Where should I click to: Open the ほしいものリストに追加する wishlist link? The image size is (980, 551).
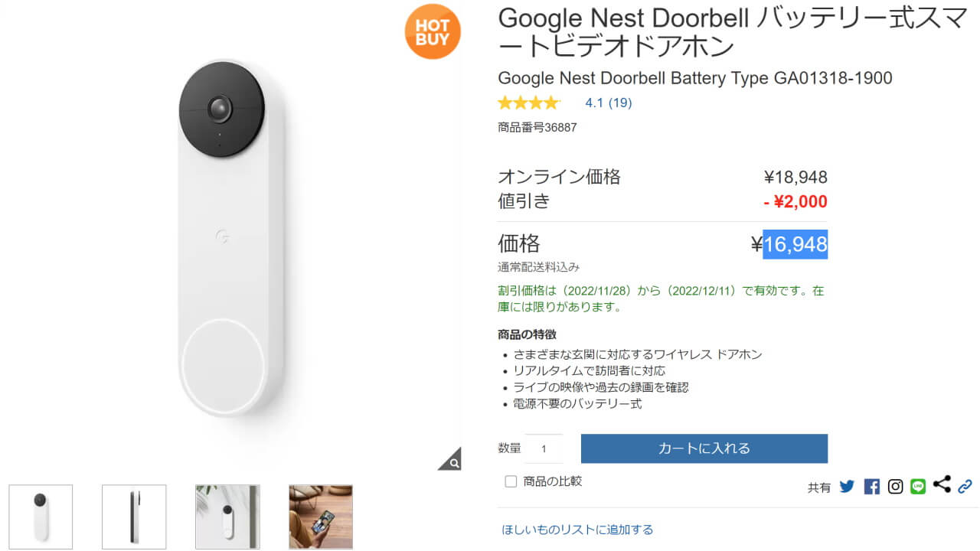577,529
